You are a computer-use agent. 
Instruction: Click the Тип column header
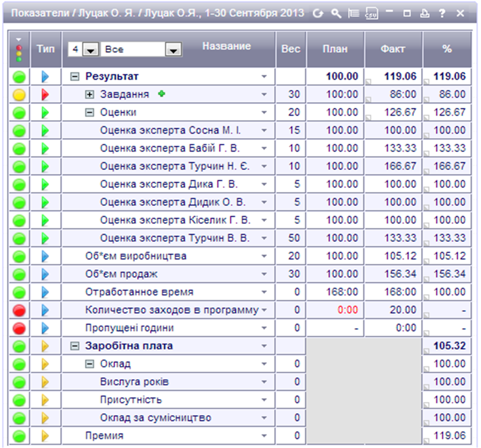point(46,49)
